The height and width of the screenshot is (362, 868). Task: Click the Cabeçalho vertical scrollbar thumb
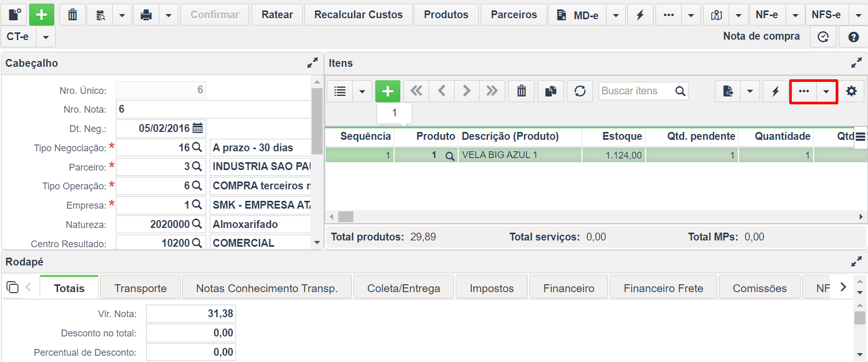click(x=317, y=121)
